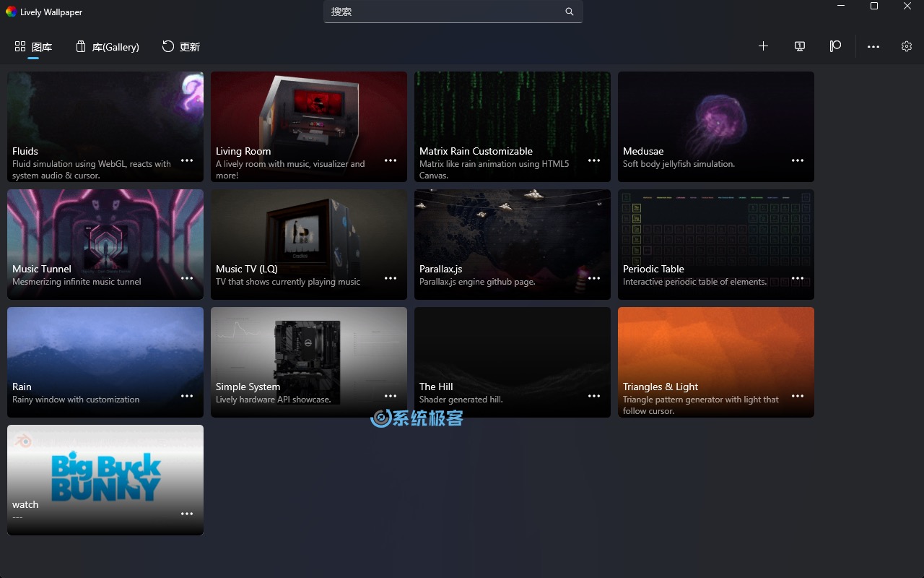Click the Lively Wallpaper app logo
This screenshot has height=578, width=924.
point(11,12)
